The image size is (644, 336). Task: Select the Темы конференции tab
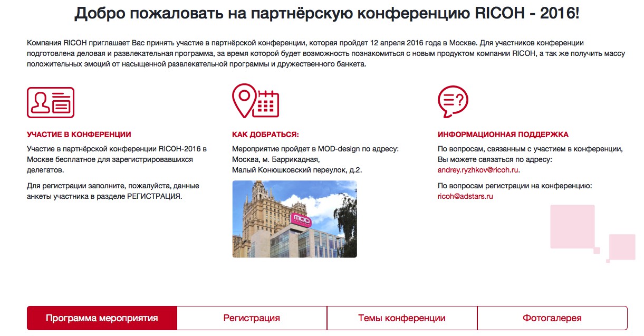(x=402, y=318)
